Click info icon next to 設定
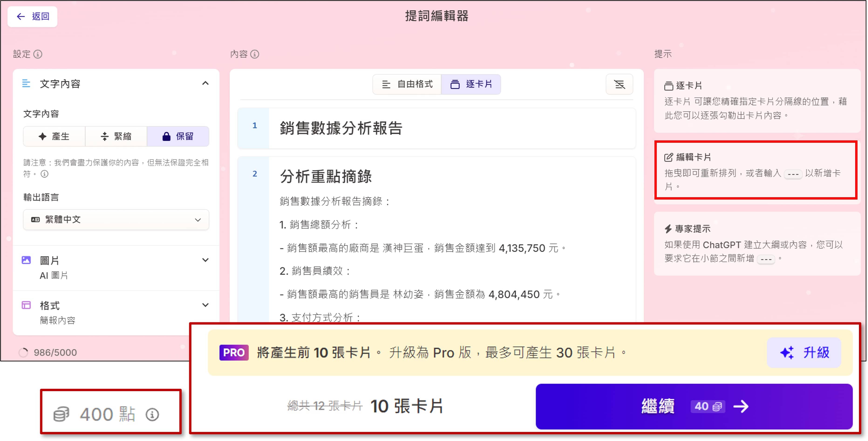The height and width of the screenshot is (441, 868). pos(38,54)
